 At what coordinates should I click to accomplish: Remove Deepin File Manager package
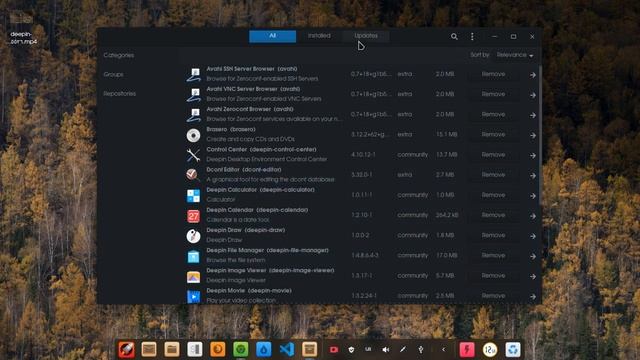493,256
